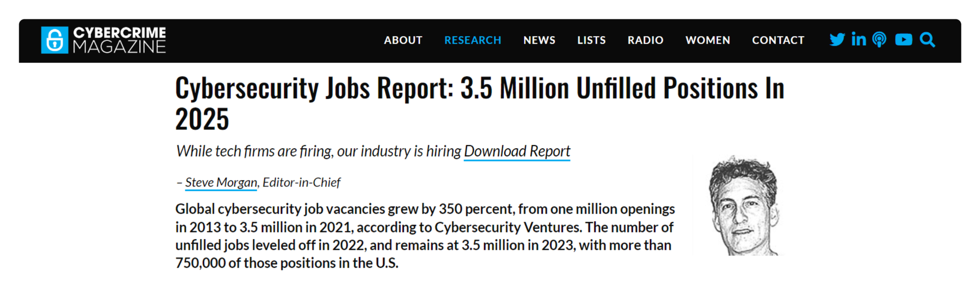The width and height of the screenshot is (980, 303).
Task: Open the Contact menu item
Action: click(778, 40)
